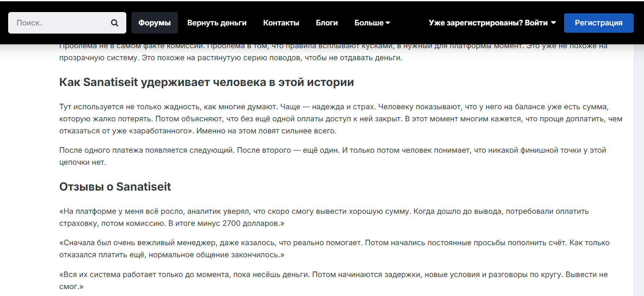The image size is (644, 296).
Task: Expand the Больше dropdown menu
Action: tap(372, 23)
